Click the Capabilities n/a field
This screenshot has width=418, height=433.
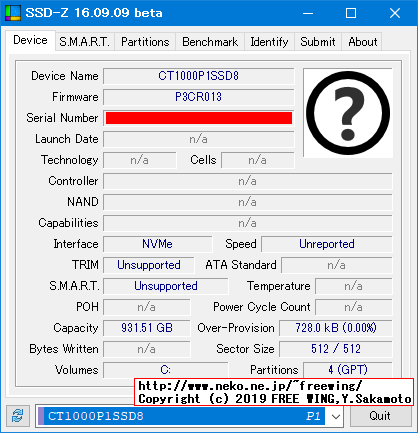pos(248,223)
